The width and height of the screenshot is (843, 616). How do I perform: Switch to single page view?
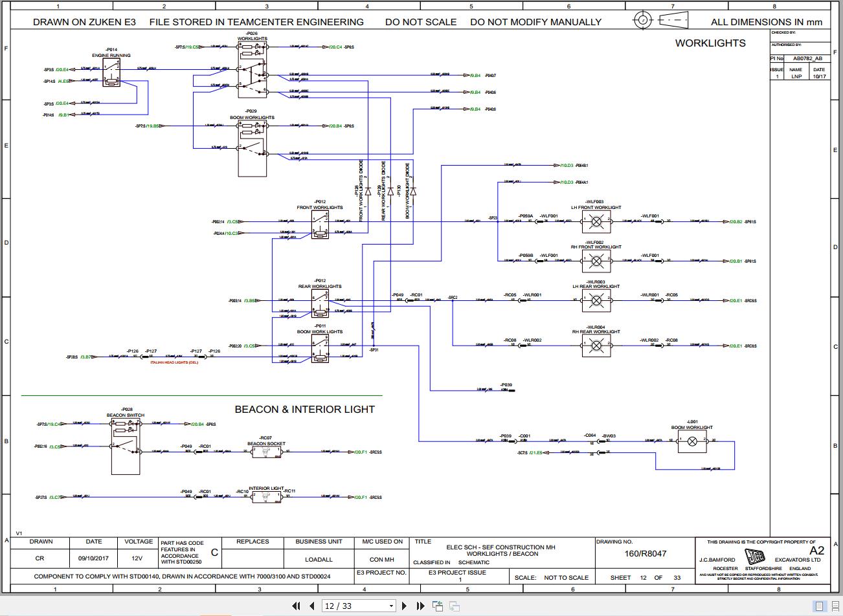(820, 606)
